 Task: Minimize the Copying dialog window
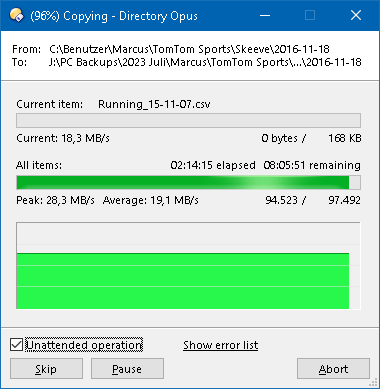(265, 15)
